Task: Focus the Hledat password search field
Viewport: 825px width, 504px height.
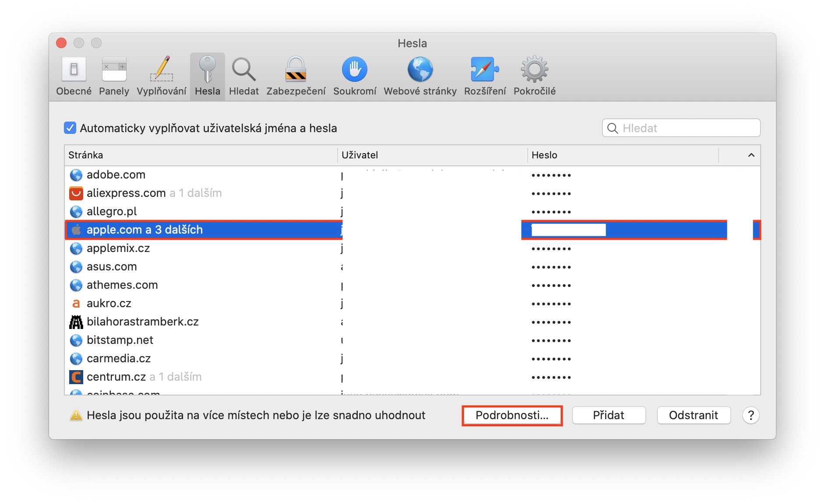Action: point(681,128)
